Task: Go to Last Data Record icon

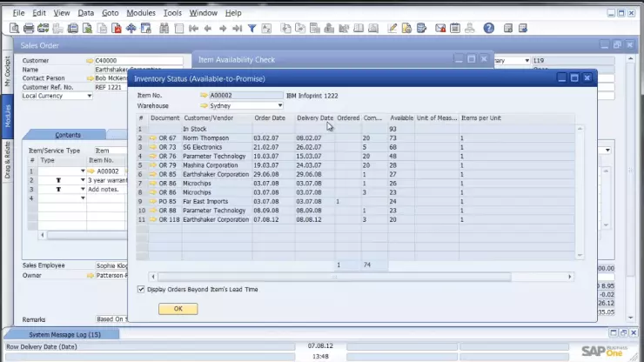Action: [x=238, y=29]
